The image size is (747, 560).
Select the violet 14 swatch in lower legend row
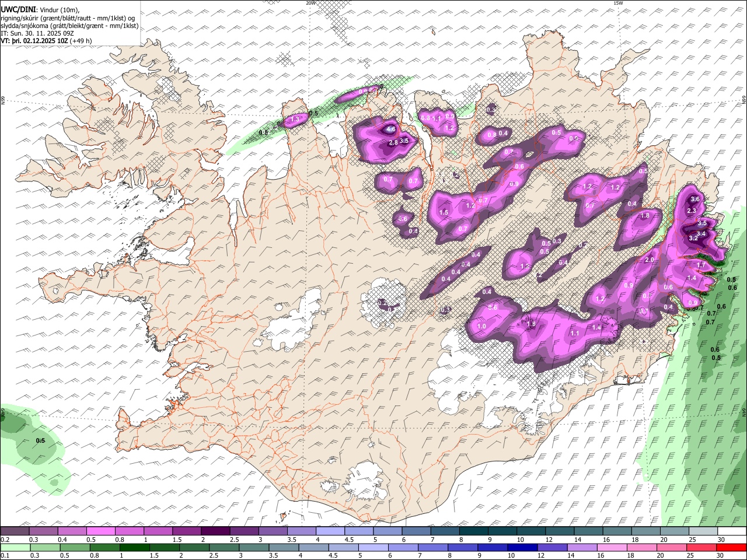click(x=582, y=547)
